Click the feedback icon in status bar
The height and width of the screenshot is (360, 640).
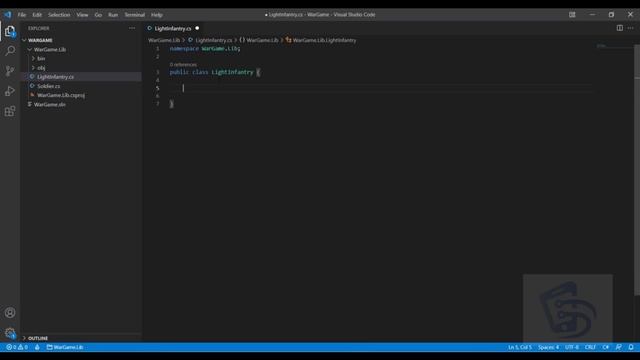tap(619, 347)
